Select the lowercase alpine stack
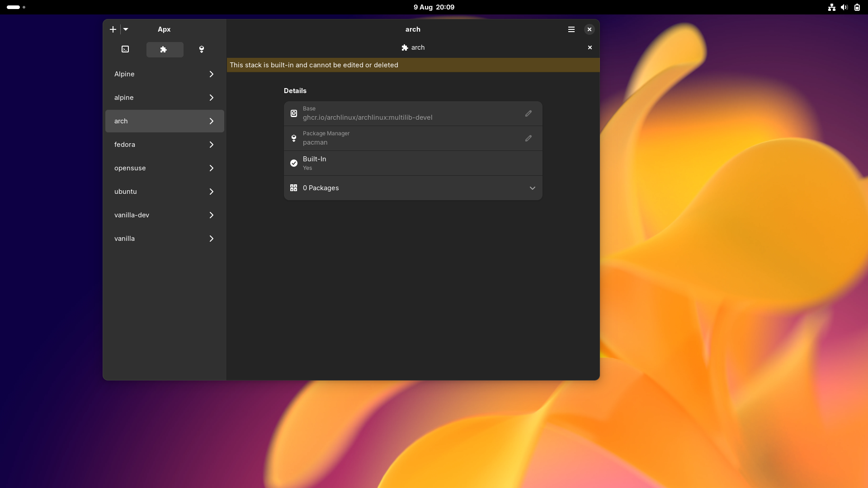Screen dimensions: 868x488 [165, 98]
